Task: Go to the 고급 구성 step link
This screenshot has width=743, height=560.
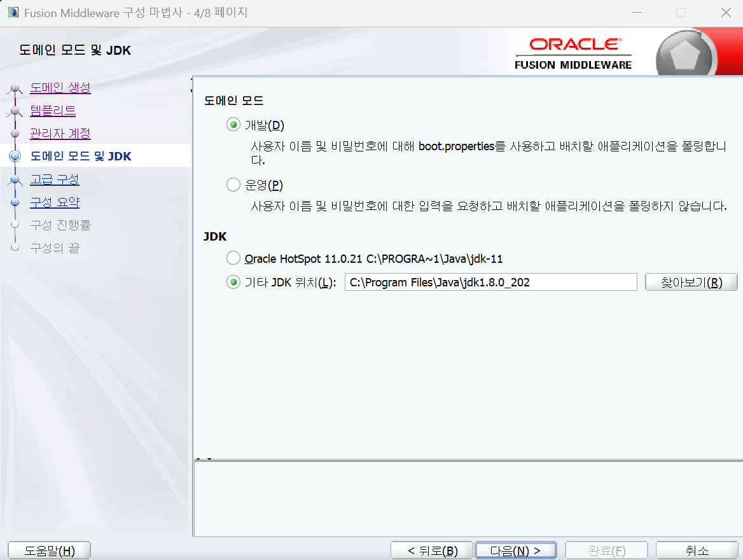Action: [55, 179]
